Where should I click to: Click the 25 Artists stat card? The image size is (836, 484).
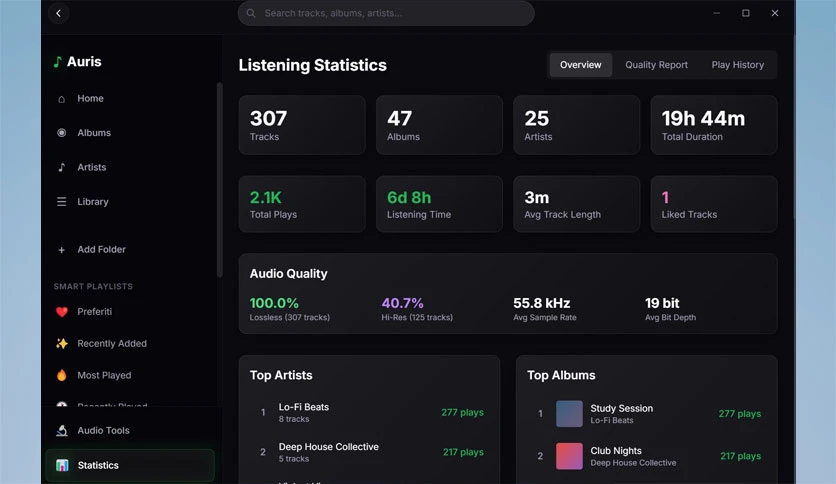point(576,125)
